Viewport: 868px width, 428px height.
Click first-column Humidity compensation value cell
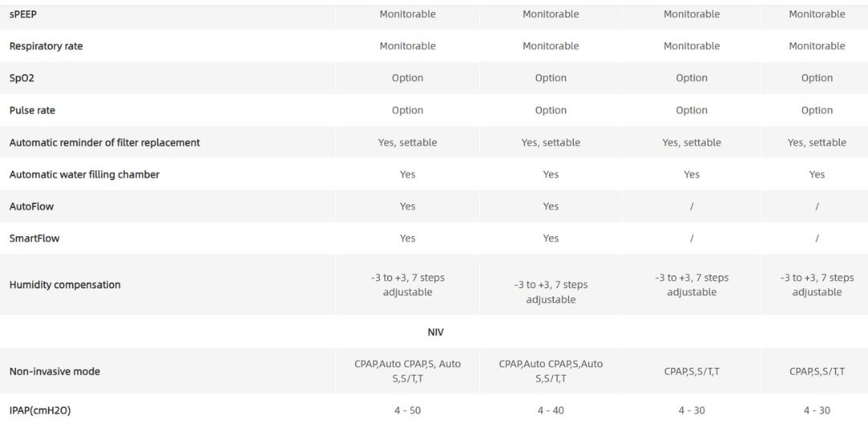pyautogui.click(x=407, y=285)
